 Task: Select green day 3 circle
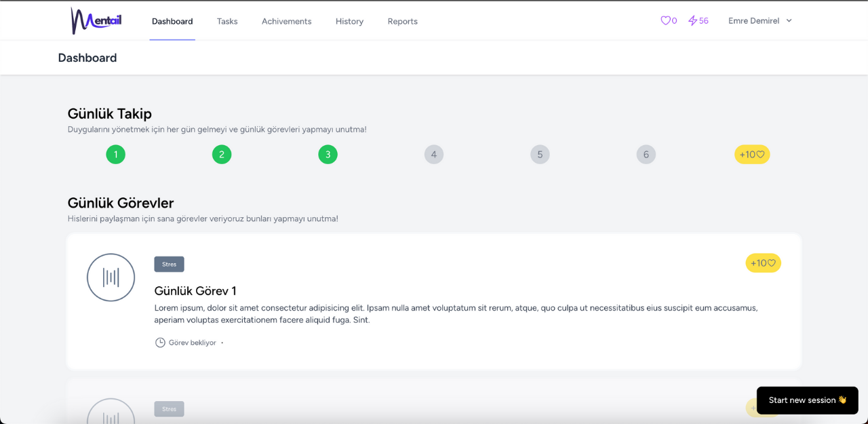click(x=328, y=155)
